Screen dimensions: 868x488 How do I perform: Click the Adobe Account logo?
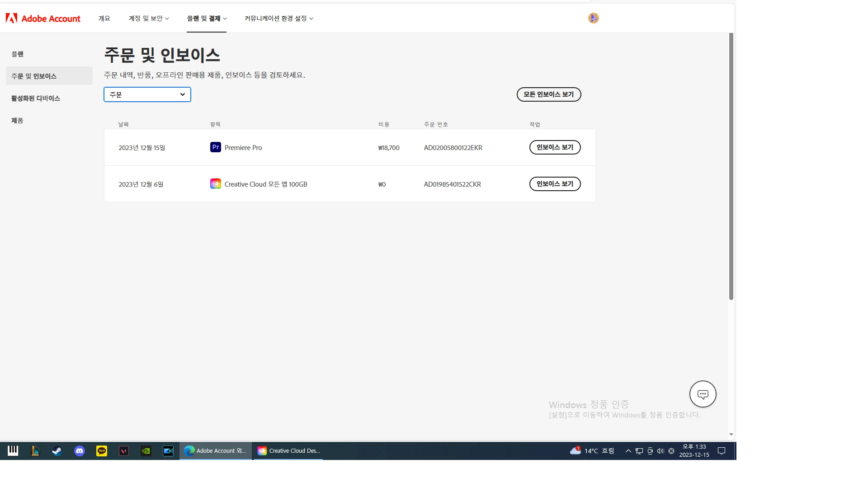43,19
